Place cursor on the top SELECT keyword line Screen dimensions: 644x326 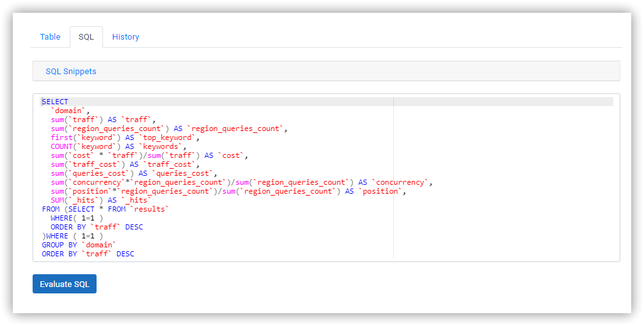tap(55, 102)
